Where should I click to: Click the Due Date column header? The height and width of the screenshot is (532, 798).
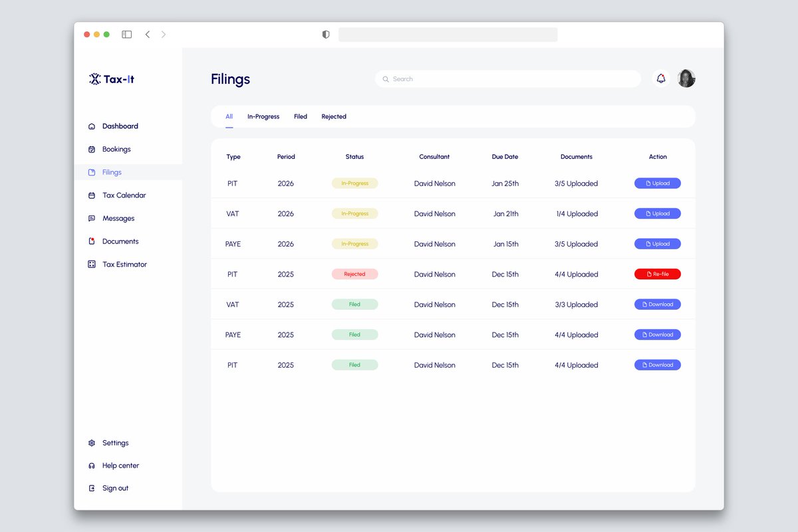(x=505, y=157)
